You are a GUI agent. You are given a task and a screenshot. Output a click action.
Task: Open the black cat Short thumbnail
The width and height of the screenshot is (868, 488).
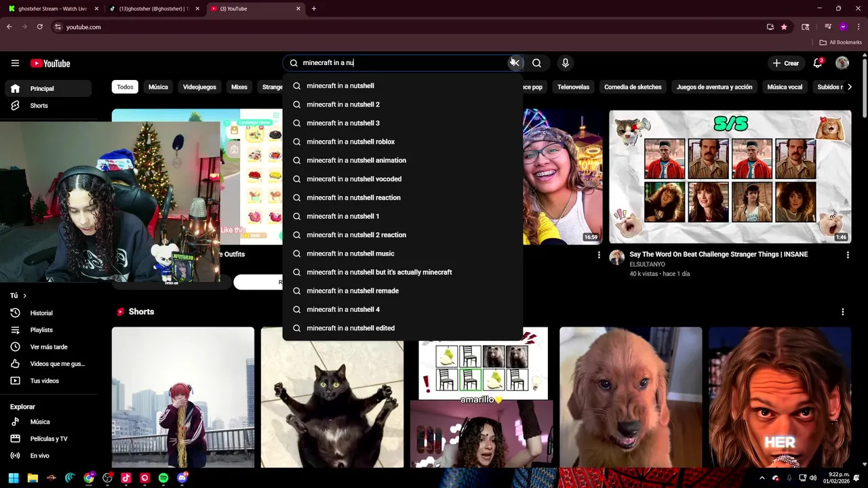[x=332, y=397]
